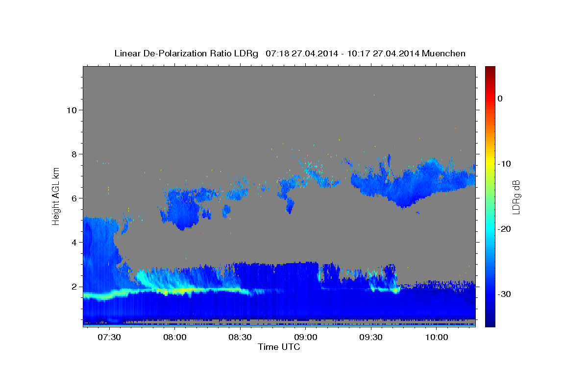Image resolution: width=588 pixels, height=392 pixels.
Task: Click the '09:30' time tick label
Action: click(x=371, y=338)
